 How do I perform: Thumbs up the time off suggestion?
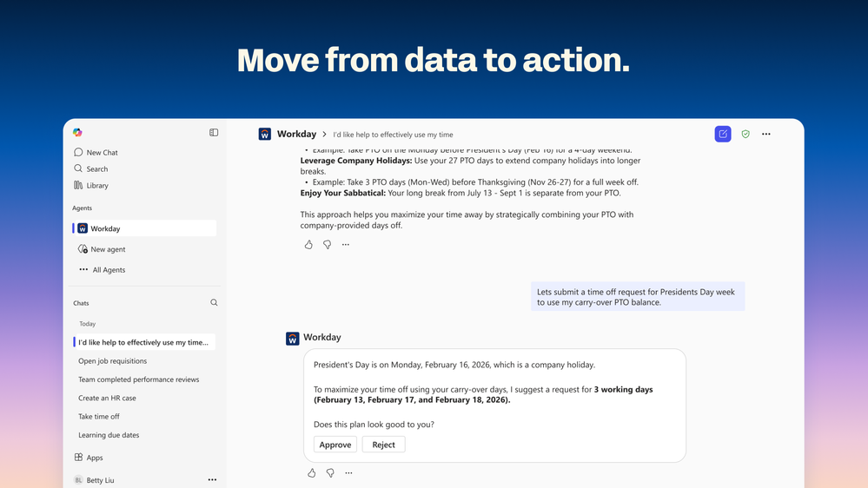pos(312,472)
